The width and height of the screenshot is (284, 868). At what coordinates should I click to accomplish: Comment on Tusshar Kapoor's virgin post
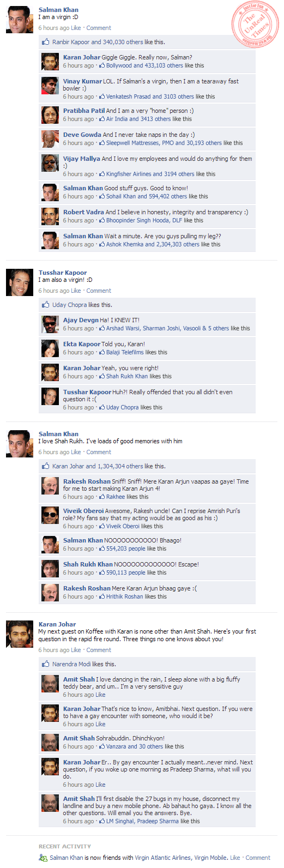pos(99,291)
